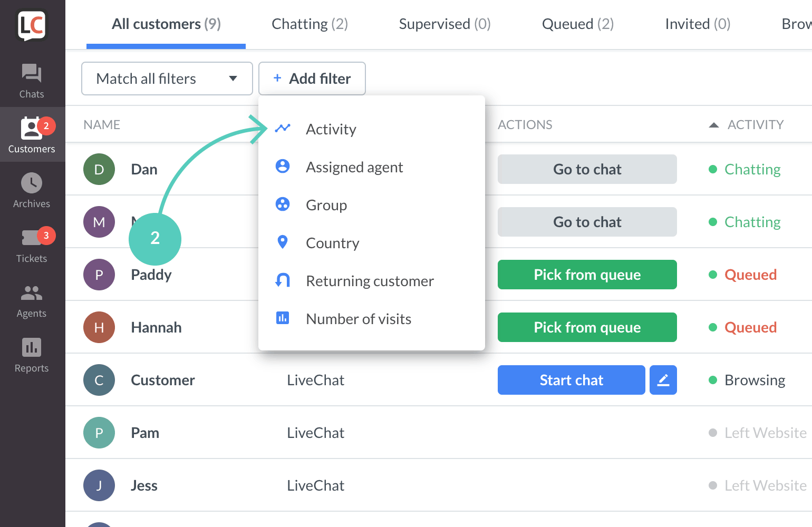Click Pick from queue for Paddy

point(587,275)
